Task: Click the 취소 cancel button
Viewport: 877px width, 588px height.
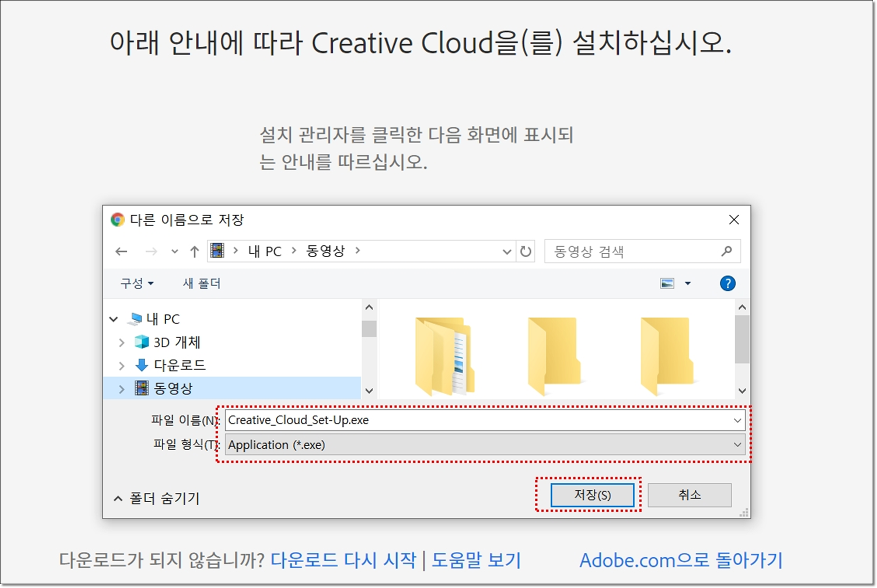Action: coord(689,495)
